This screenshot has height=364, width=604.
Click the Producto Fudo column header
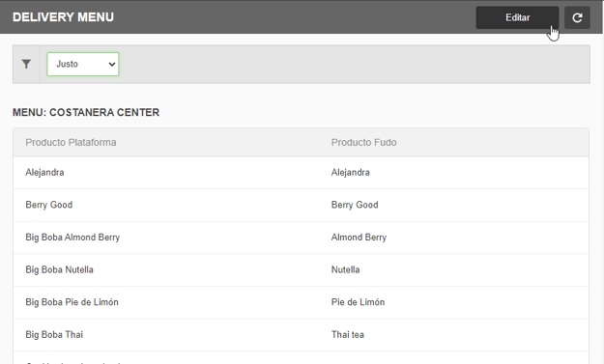[x=364, y=142]
